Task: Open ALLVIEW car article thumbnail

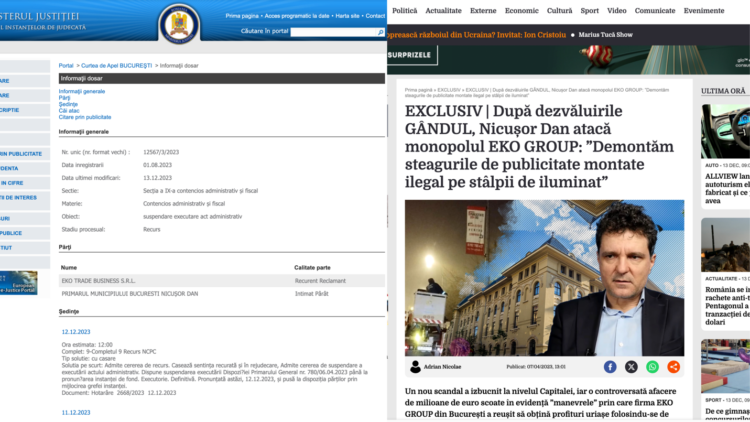Action: click(x=726, y=132)
